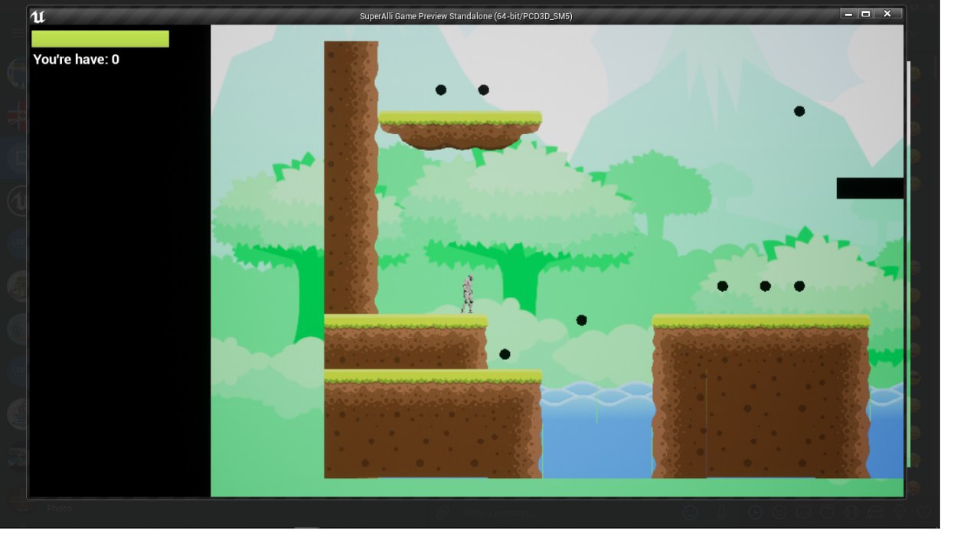Screen dimensions: 980x534
Task: Maximize the SuperAlli Game Preview window
Action: pyautogui.click(x=866, y=14)
